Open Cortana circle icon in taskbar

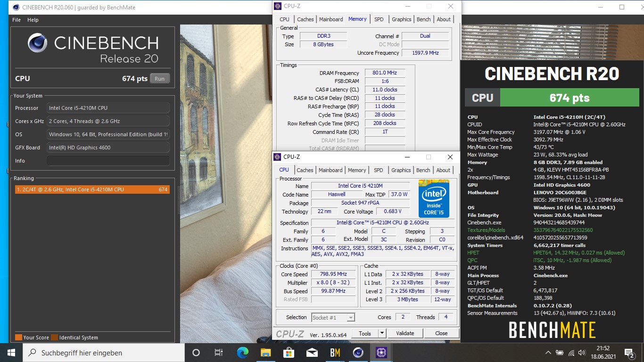[x=196, y=353]
